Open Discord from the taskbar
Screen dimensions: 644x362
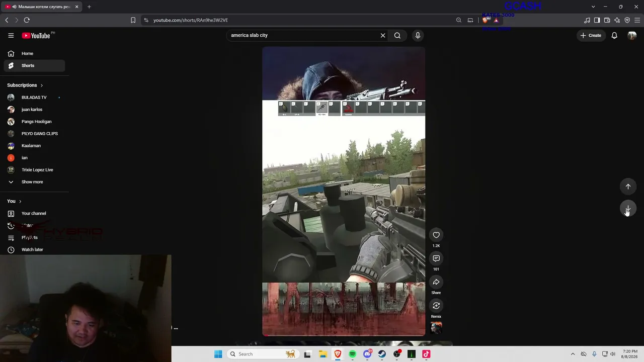point(367,354)
